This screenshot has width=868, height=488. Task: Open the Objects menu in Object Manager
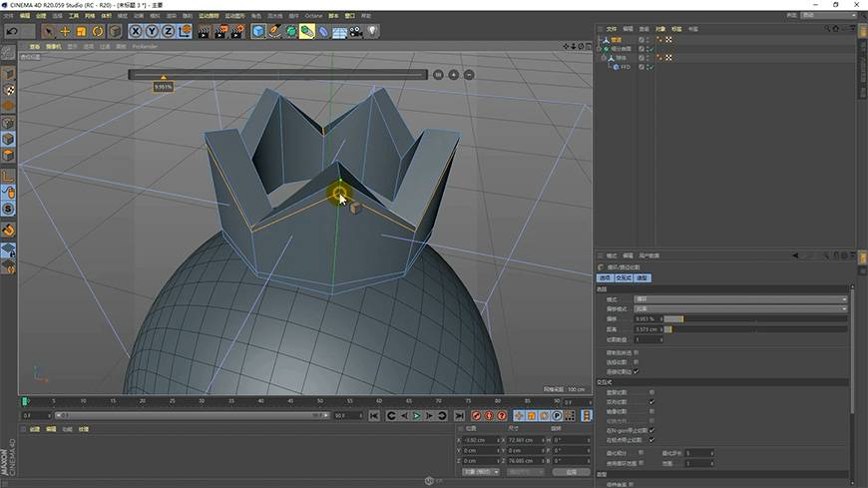[x=660, y=29]
